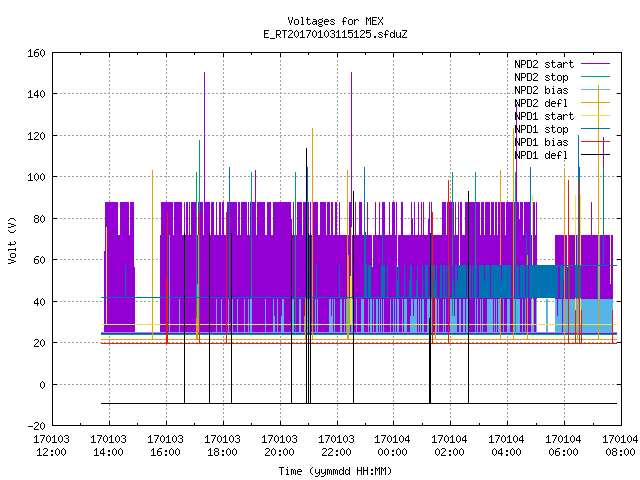The width and height of the screenshot is (640, 480).
Task: Click the 'NPD1 stop' legend label
Action: [x=541, y=129]
